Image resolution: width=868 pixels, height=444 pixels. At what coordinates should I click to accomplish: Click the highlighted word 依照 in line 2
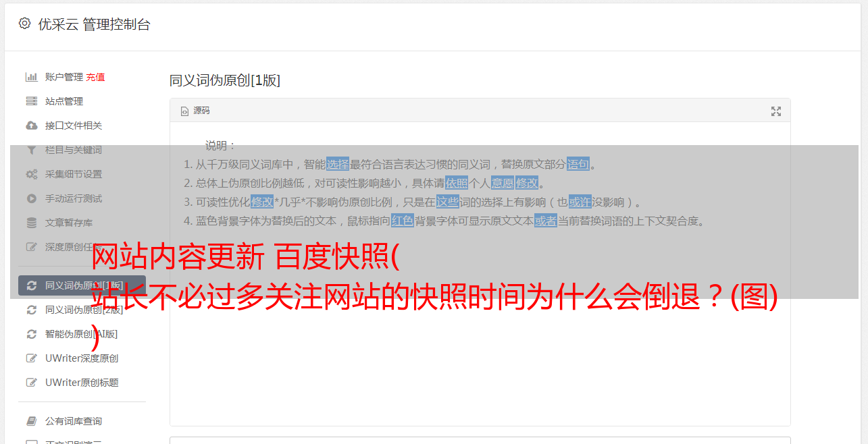tap(457, 183)
